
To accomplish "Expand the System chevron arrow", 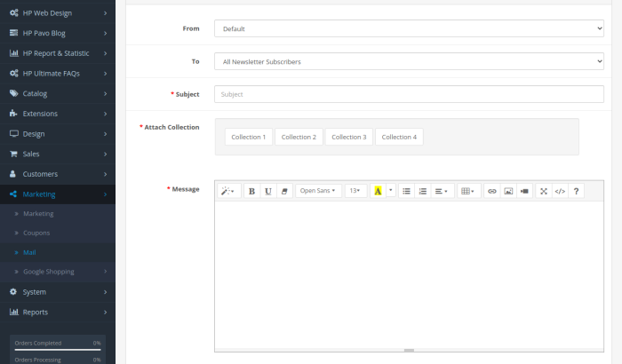I will click(x=105, y=292).
